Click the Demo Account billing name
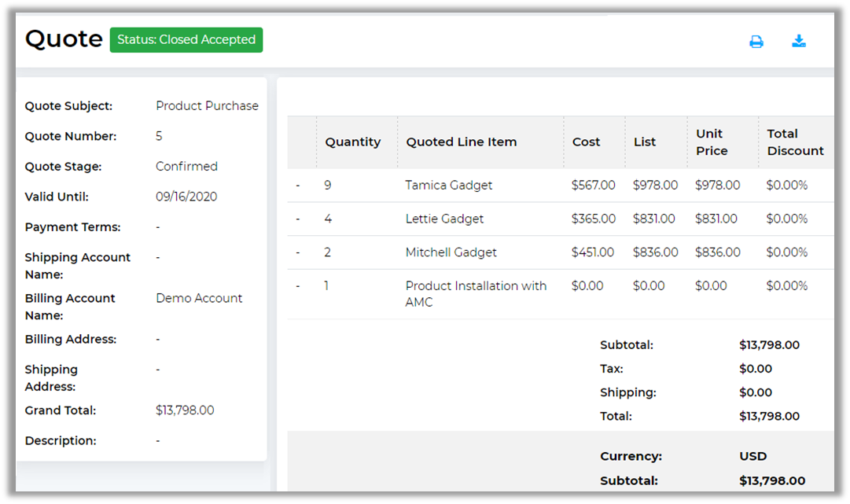Screen dimensions: 850x504 (x=199, y=299)
